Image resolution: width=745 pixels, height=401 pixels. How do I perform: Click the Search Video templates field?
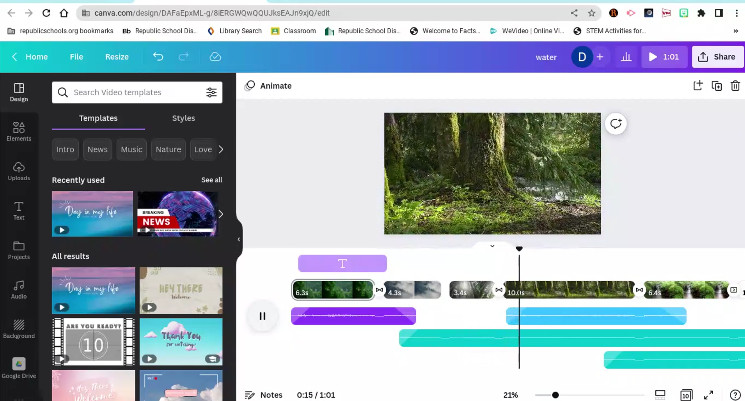point(130,92)
